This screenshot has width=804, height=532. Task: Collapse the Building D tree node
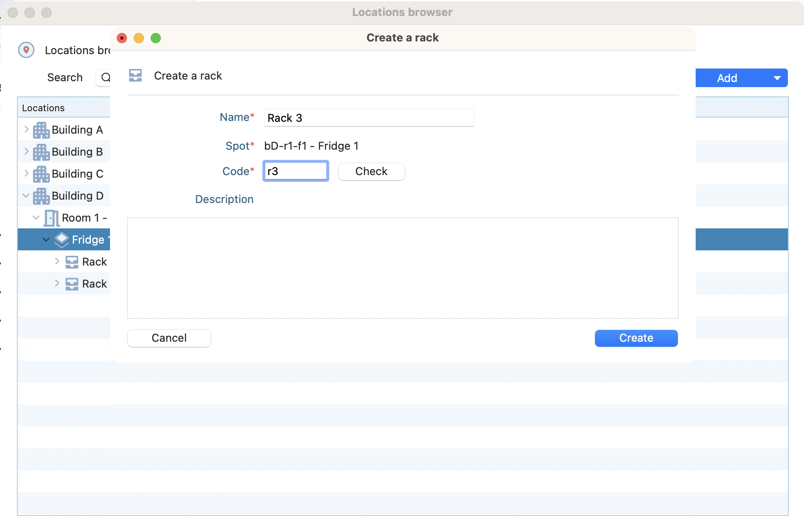pos(26,195)
